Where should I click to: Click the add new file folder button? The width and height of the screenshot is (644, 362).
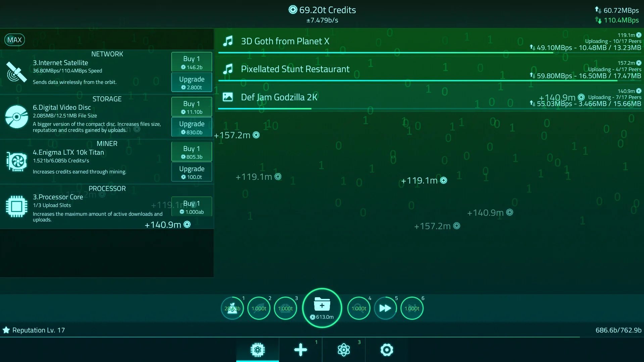(x=322, y=308)
